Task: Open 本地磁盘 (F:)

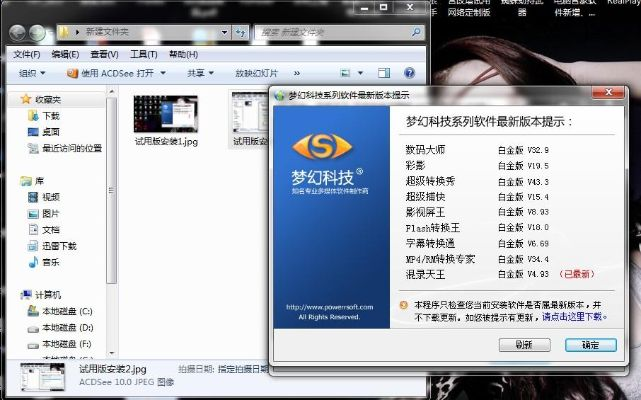Action: tap(67, 344)
